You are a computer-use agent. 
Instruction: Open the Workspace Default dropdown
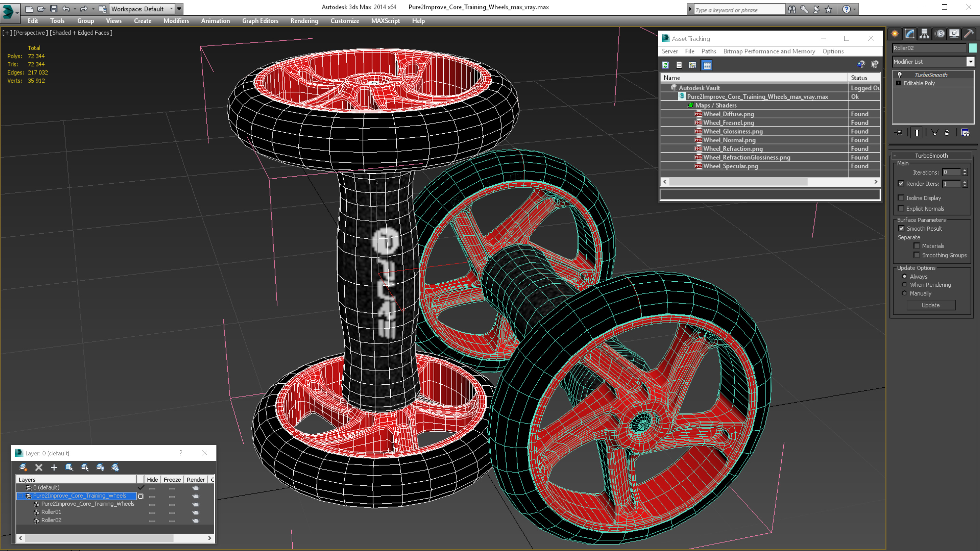point(142,9)
